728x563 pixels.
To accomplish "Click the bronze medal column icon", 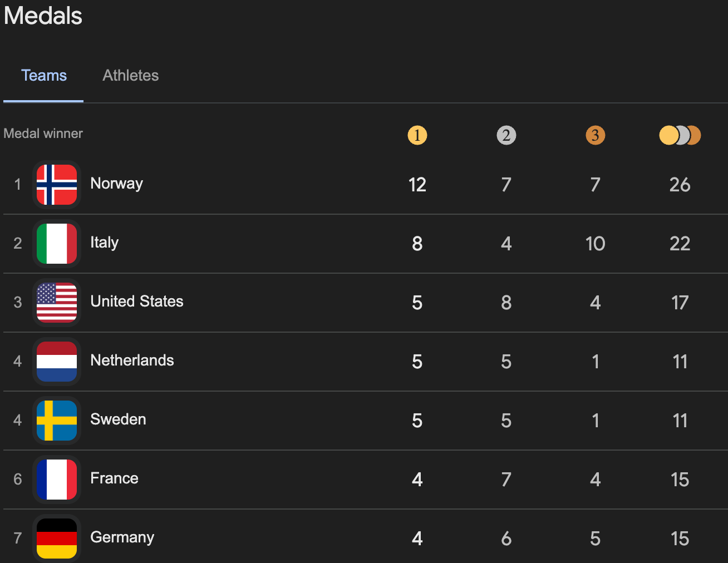I will click(x=595, y=135).
